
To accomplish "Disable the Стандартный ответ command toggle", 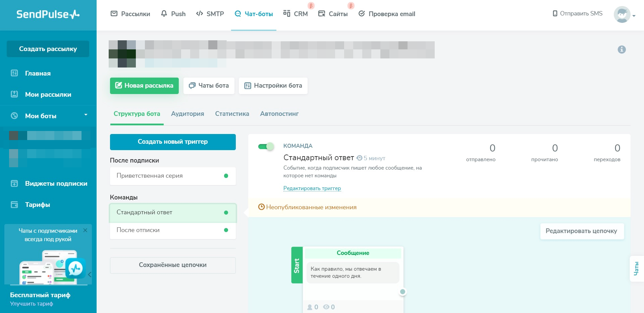I will pyautogui.click(x=266, y=146).
